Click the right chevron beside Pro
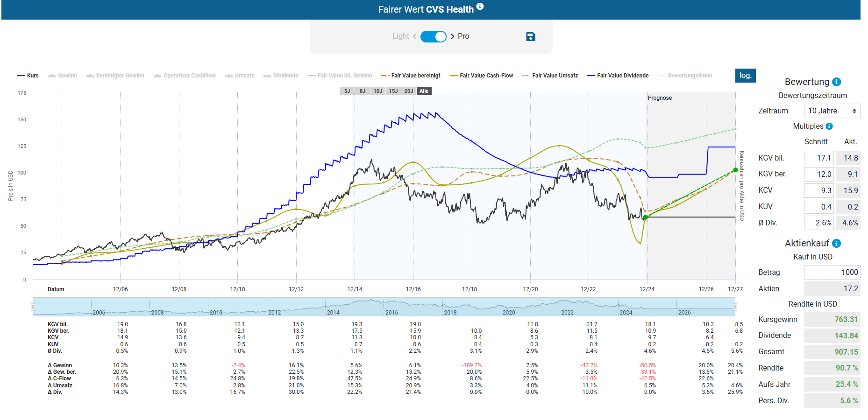This screenshot has height=420, width=868. pyautogui.click(x=452, y=36)
